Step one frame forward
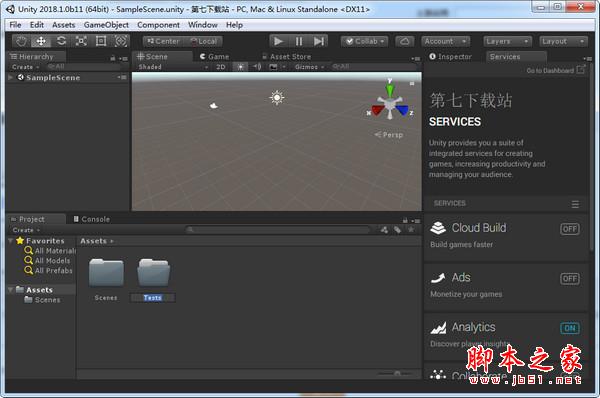The height and width of the screenshot is (398, 600). pyautogui.click(x=319, y=41)
